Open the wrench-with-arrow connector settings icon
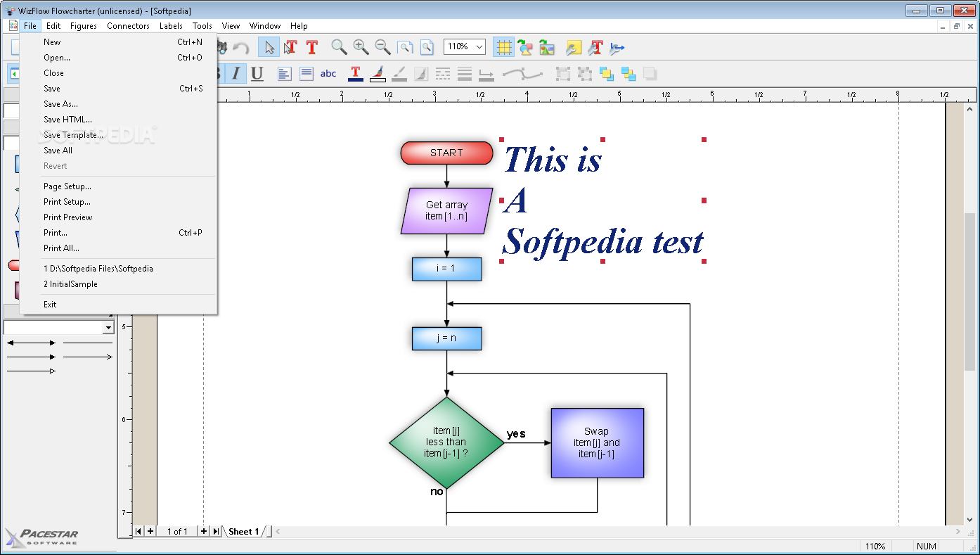The height and width of the screenshot is (555, 980). coord(617,47)
